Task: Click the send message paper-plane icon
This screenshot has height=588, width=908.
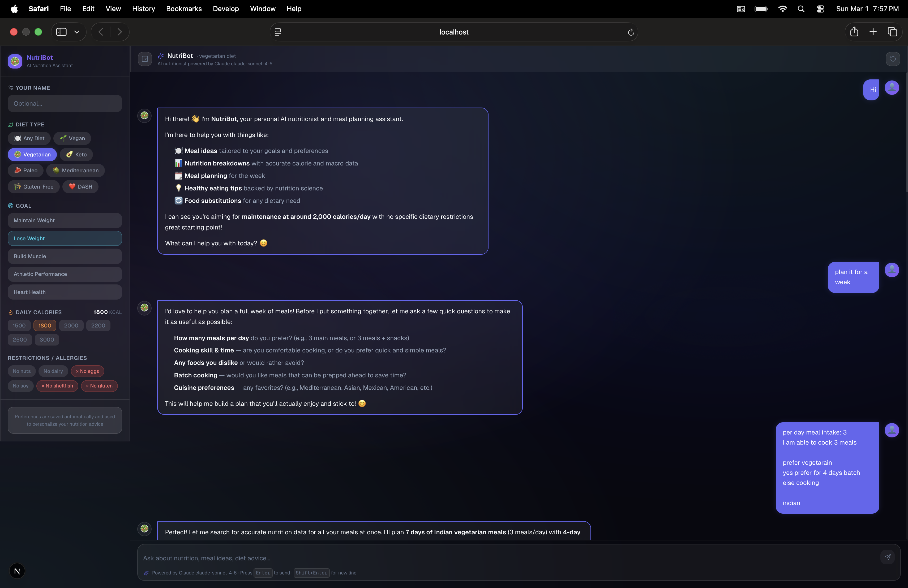Action: pyautogui.click(x=887, y=557)
